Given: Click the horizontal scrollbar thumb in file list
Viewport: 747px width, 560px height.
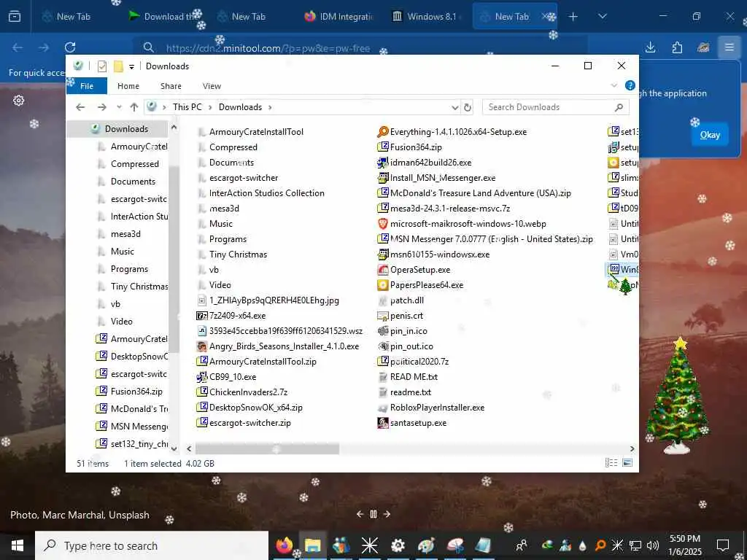Looking at the screenshot, I should 267,448.
